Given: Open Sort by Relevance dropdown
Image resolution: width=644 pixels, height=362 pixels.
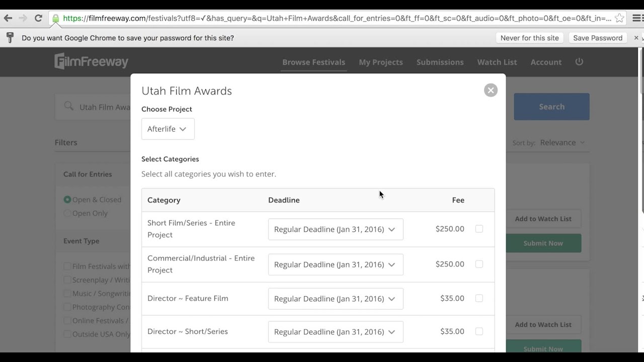Looking at the screenshot, I should pyautogui.click(x=562, y=143).
